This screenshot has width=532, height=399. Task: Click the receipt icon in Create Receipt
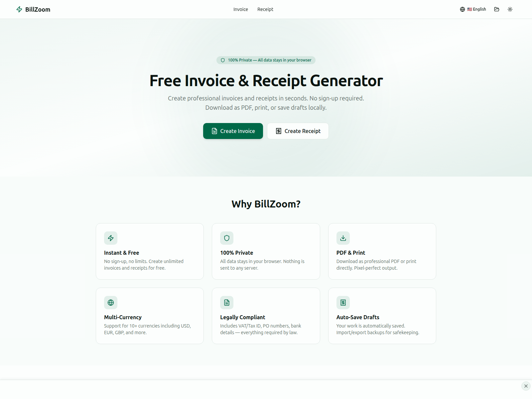pos(279,131)
